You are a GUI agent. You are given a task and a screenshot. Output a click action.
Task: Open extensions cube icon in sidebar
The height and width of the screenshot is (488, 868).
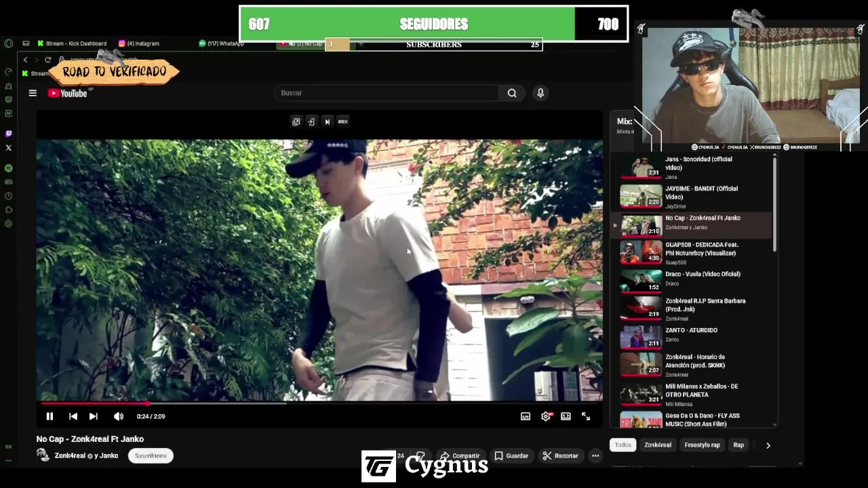tap(8, 210)
